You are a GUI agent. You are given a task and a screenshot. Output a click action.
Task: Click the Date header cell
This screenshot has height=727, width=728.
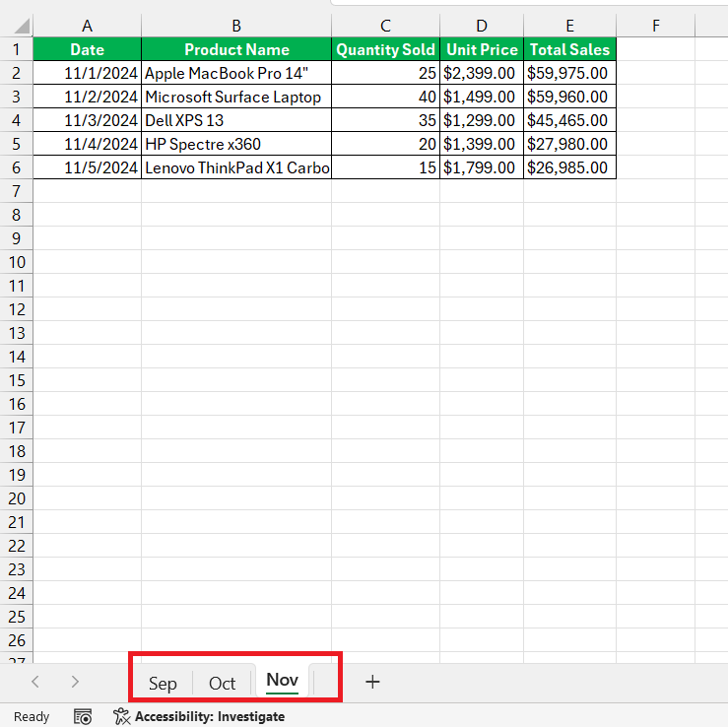pyautogui.click(x=88, y=49)
